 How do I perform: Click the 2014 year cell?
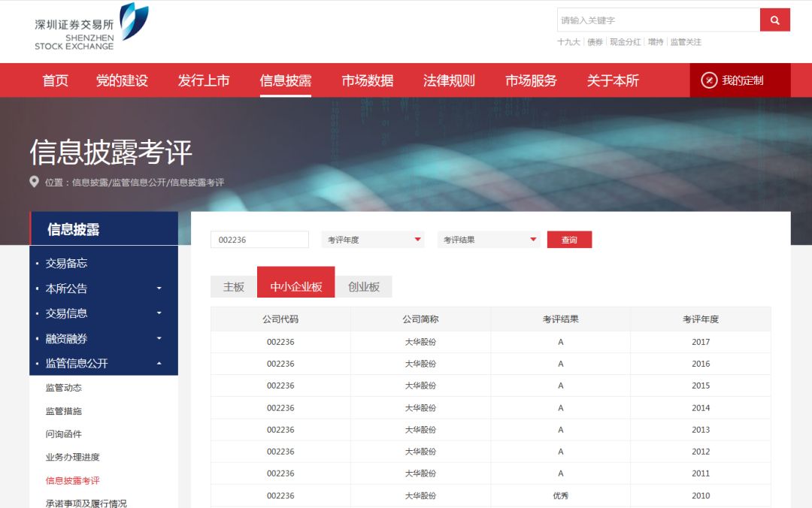[701, 408]
